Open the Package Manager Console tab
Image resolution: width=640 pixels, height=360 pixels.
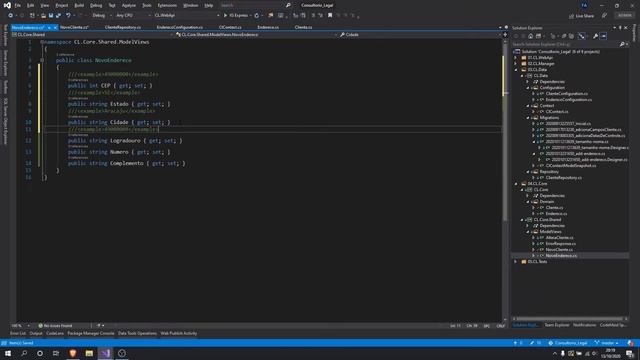pyautogui.click(x=91, y=333)
